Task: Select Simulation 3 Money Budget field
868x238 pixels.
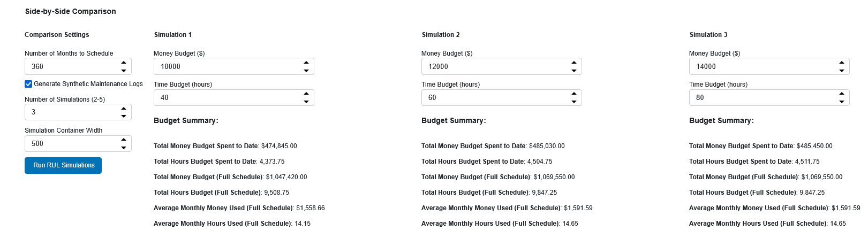Action: [760, 67]
